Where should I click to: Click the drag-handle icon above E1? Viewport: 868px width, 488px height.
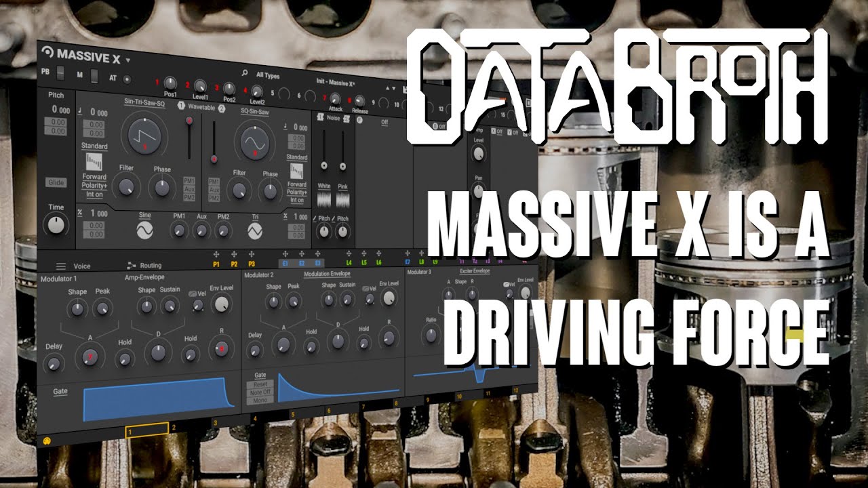(x=285, y=253)
